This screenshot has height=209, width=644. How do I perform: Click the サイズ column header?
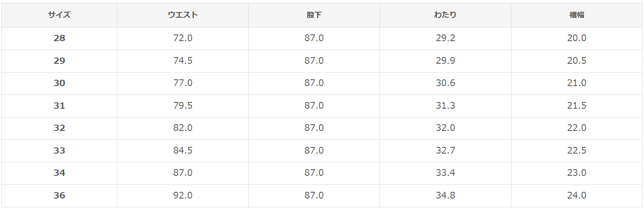(x=59, y=15)
